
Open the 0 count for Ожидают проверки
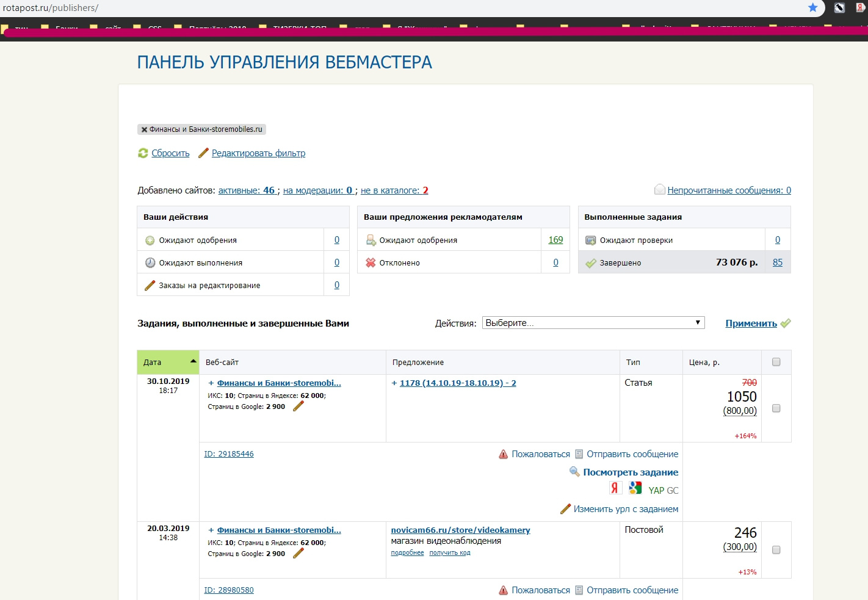pyautogui.click(x=778, y=240)
